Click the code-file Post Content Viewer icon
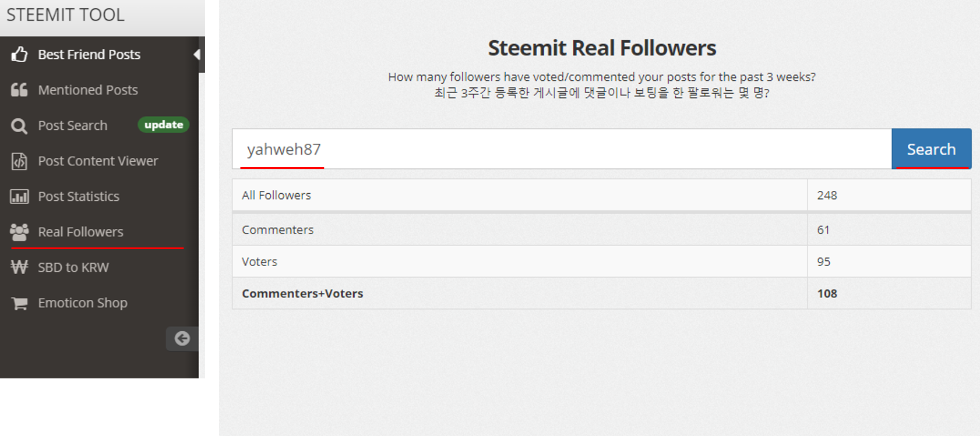This screenshot has height=436, width=980. (19, 161)
